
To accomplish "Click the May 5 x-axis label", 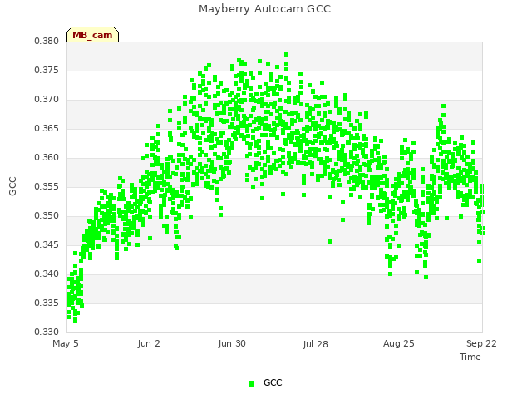I will point(66,343).
